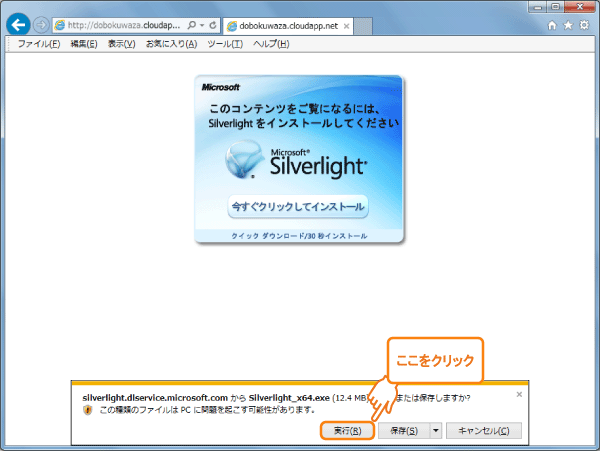
Task: Click the greyed Forward arrow button
Action: [41, 25]
